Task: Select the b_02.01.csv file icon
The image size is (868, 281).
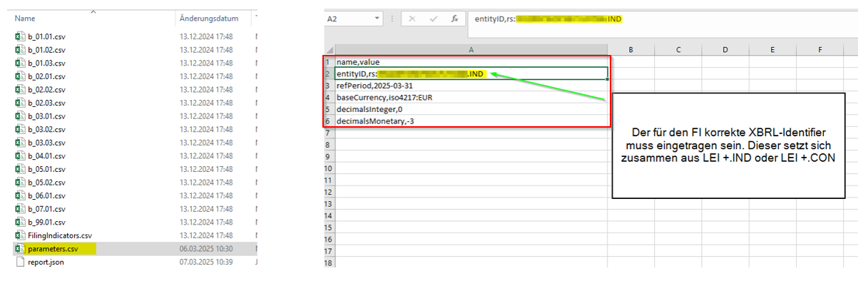Action: coord(20,76)
